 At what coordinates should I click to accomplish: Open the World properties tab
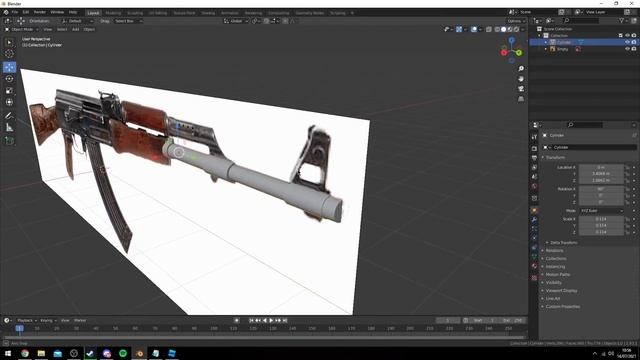click(534, 186)
